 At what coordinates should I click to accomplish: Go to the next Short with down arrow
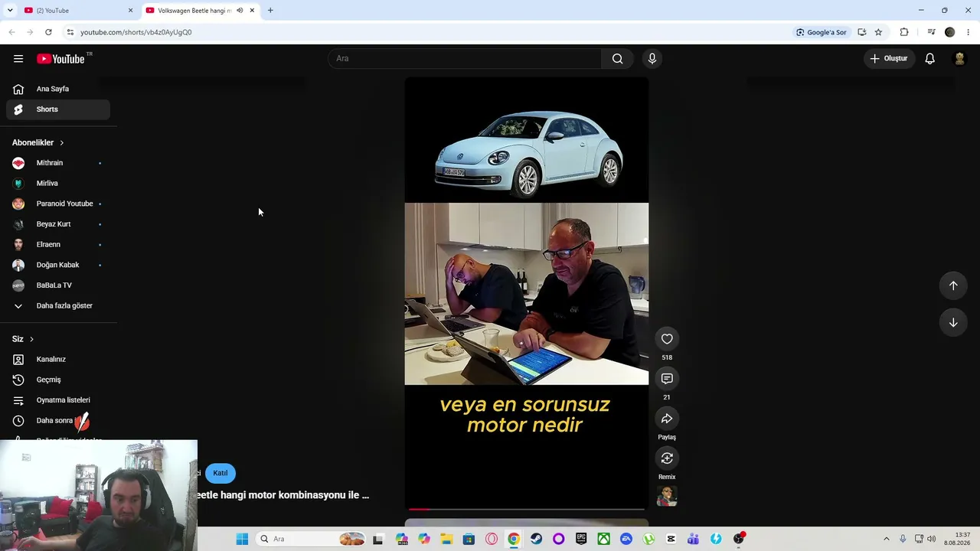[x=953, y=322]
